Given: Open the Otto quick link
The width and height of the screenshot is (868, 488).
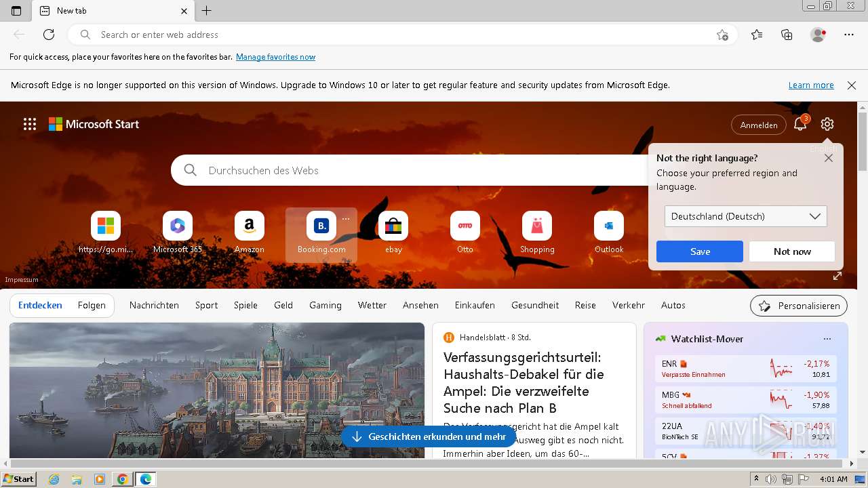Looking at the screenshot, I should coord(465,232).
